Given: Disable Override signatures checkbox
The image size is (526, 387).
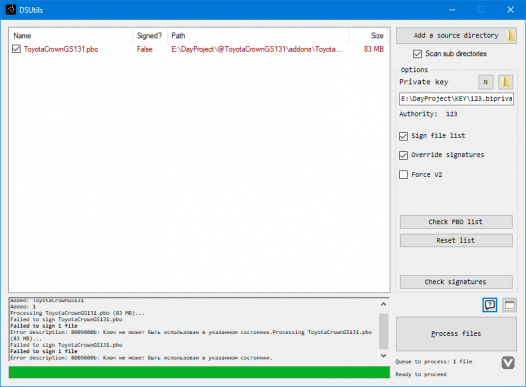Looking at the screenshot, I should (403, 155).
